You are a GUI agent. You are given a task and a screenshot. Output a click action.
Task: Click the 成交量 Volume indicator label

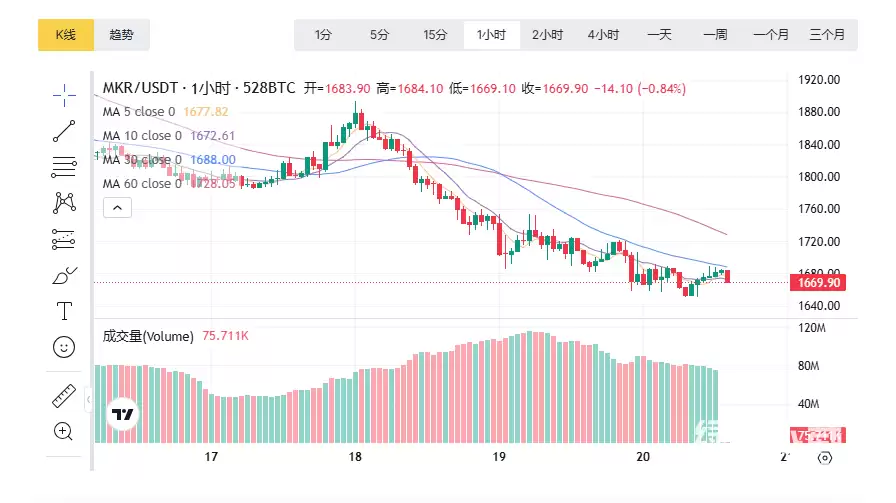(x=148, y=336)
